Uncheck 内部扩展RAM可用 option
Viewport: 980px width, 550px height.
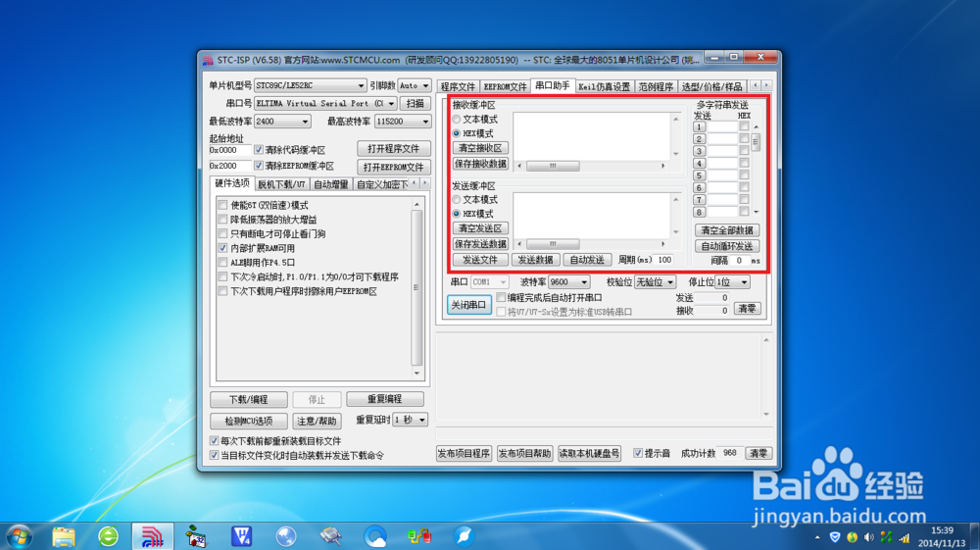222,248
